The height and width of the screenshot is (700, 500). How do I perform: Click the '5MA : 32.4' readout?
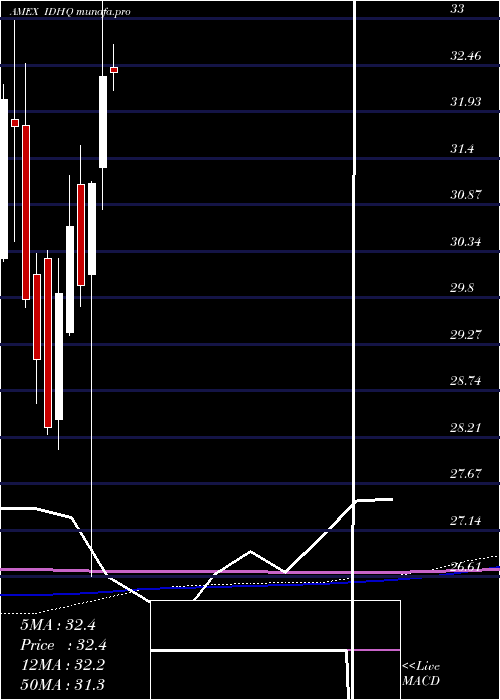click(x=58, y=625)
